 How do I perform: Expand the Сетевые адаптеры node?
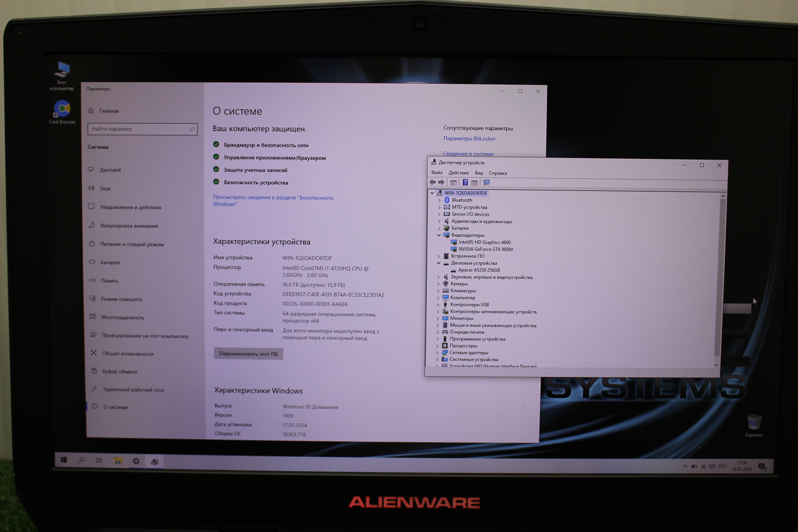click(437, 353)
